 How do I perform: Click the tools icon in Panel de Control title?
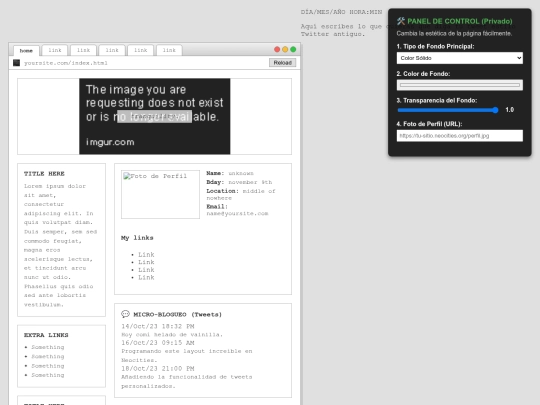[401, 21]
